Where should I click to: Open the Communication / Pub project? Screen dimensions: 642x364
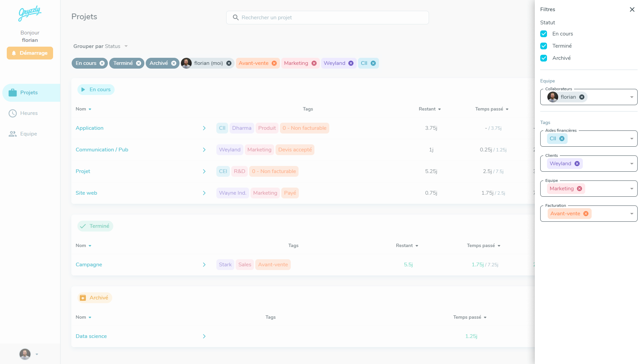point(102,150)
